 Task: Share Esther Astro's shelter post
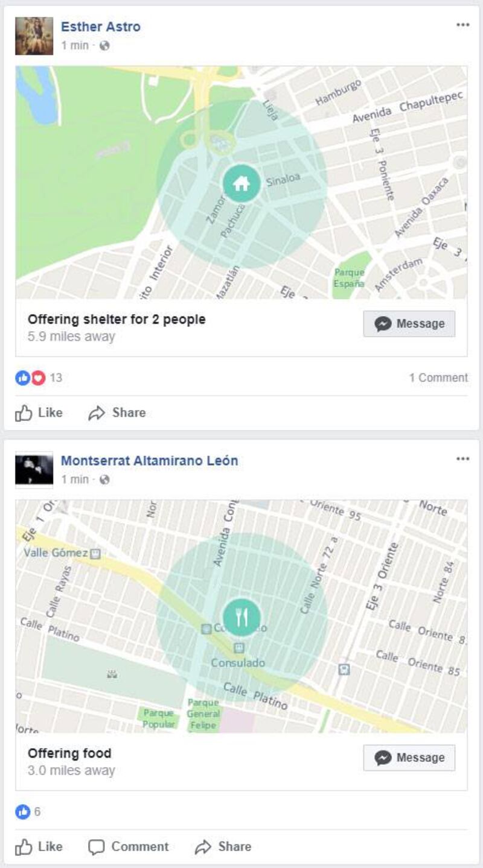(117, 413)
